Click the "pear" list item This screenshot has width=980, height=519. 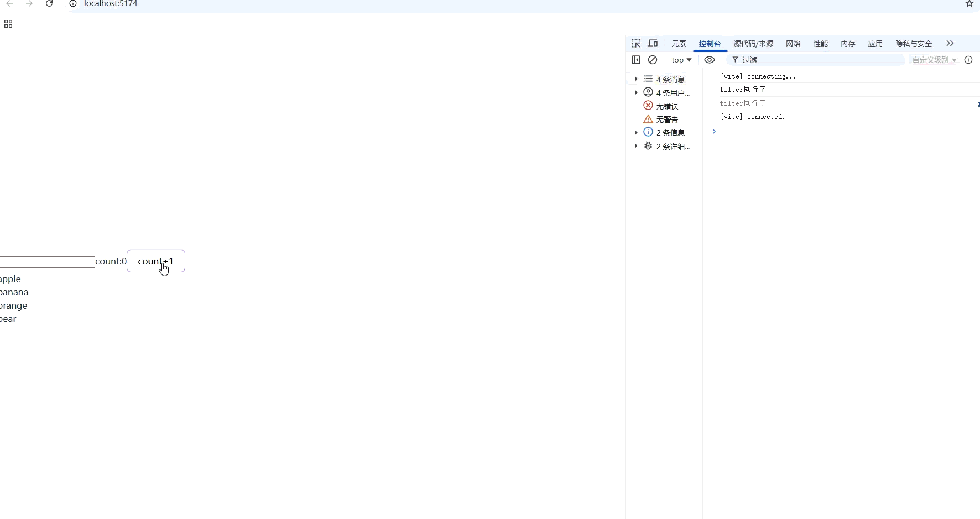coord(8,319)
